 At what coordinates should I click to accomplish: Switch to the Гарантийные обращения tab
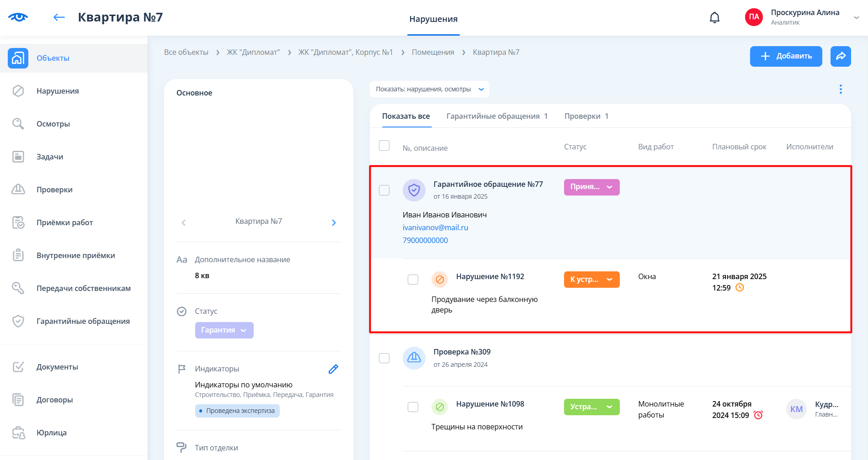pyautogui.click(x=496, y=116)
